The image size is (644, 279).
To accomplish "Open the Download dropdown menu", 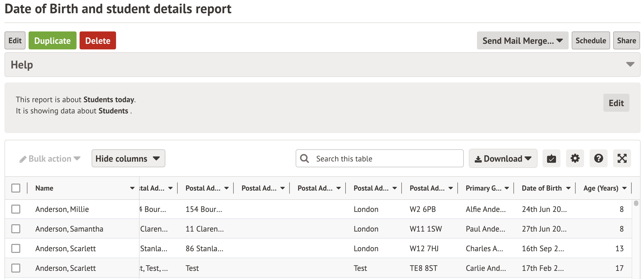I will click(503, 159).
